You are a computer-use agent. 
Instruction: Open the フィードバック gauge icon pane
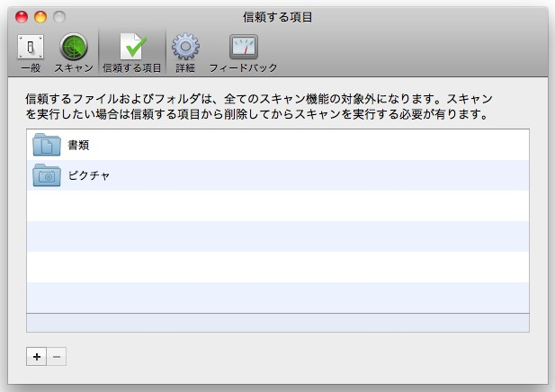(244, 47)
